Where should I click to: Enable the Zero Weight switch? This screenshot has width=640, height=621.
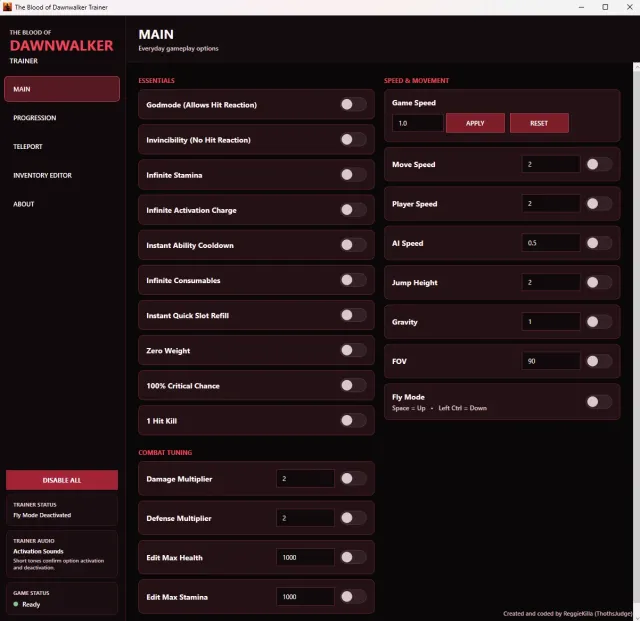tap(353, 350)
